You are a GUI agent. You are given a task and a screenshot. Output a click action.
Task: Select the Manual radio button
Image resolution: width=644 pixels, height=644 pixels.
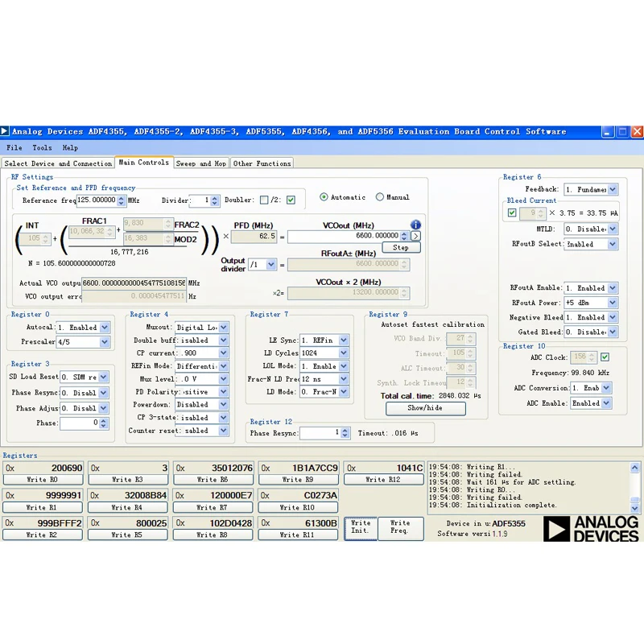pos(379,197)
